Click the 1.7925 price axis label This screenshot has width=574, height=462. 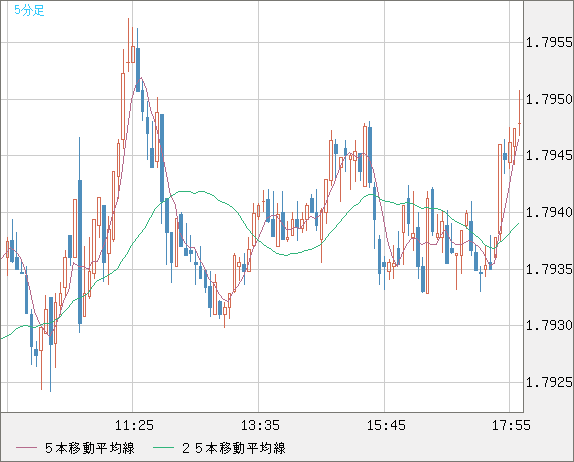(549, 383)
